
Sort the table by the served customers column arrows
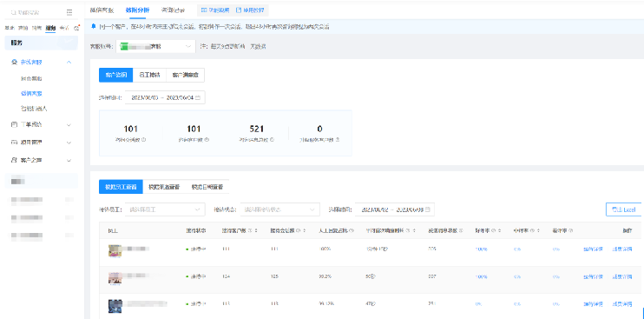[256, 231]
